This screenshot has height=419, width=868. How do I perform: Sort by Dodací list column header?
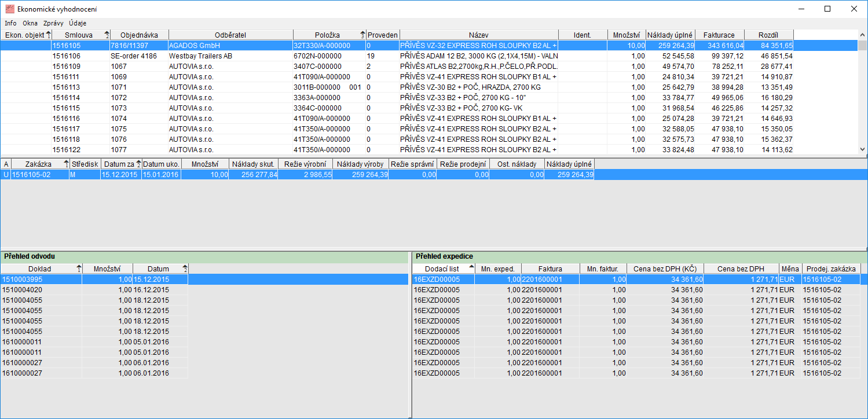click(x=443, y=269)
